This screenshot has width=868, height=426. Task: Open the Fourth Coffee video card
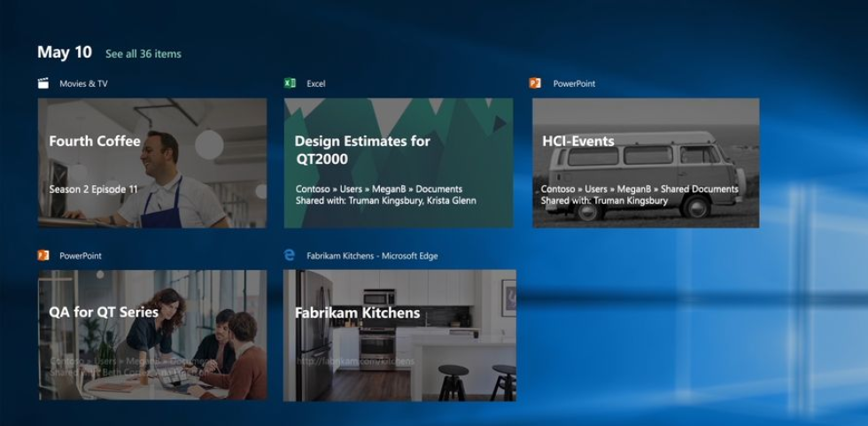[x=151, y=162]
